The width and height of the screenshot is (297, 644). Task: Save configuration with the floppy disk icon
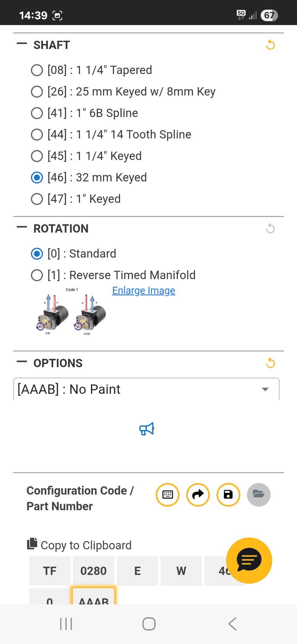pos(228,495)
